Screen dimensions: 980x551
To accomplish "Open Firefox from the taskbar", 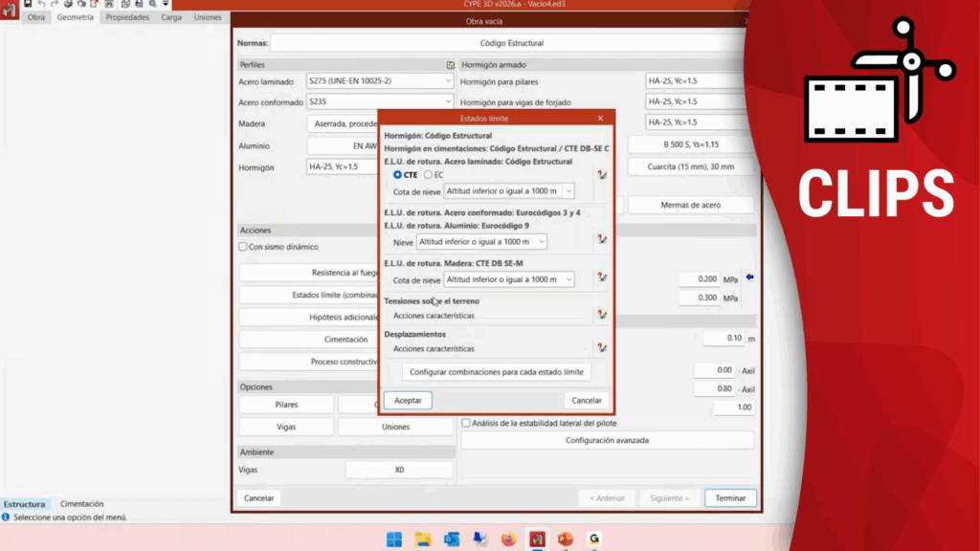I will click(508, 540).
